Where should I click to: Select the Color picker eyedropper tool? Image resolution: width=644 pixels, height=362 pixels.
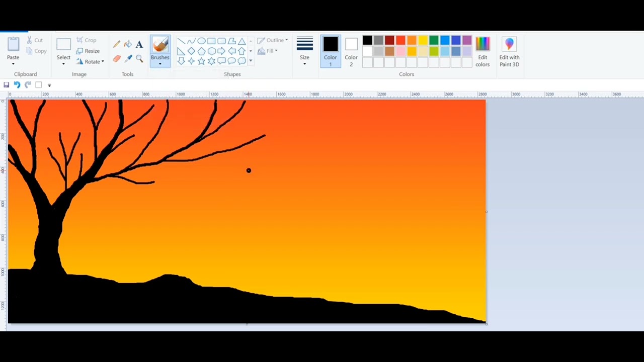[128, 59]
